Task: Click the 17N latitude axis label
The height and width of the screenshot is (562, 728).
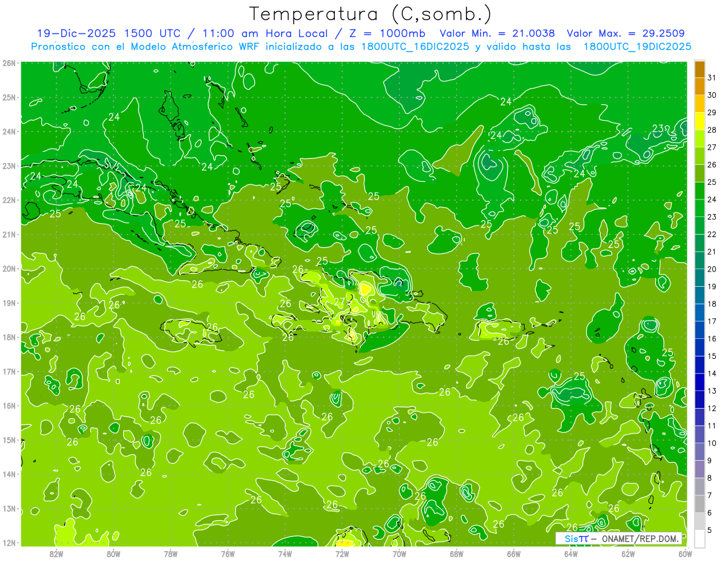Action: point(9,372)
